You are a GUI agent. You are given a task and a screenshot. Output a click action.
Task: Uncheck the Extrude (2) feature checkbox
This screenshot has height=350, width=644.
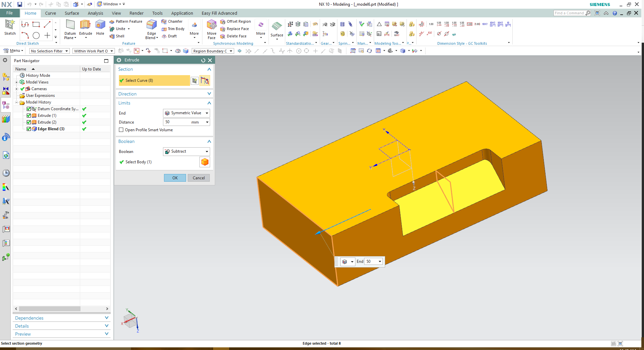[29, 122]
